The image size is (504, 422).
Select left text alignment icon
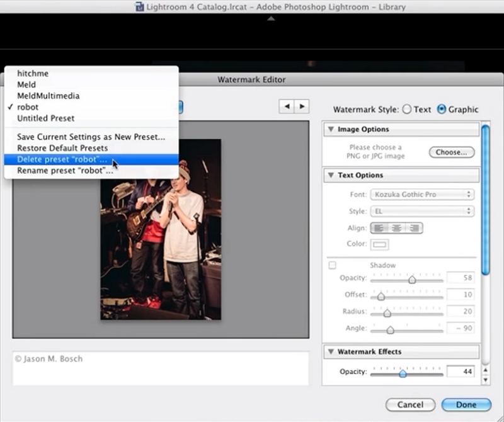point(381,228)
